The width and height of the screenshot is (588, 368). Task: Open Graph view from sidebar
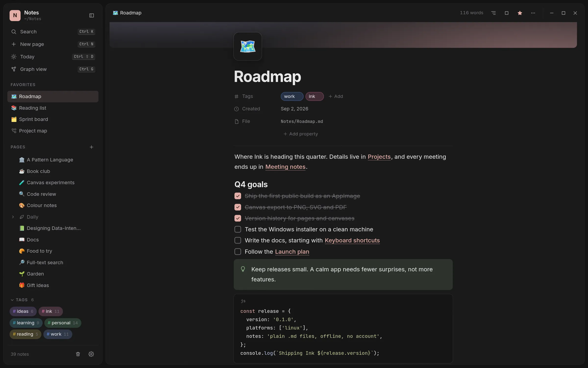[x=53, y=69]
